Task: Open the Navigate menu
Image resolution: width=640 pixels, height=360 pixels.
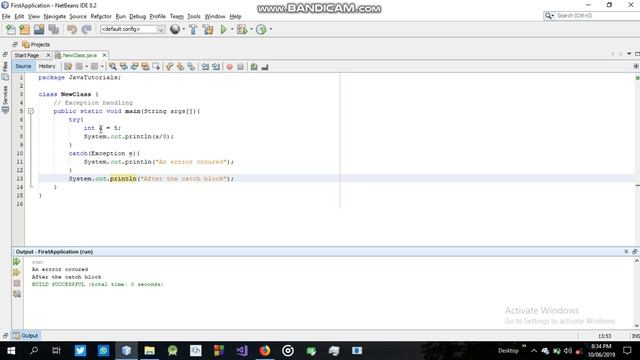Action: pyautogui.click(x=55, y=16)
